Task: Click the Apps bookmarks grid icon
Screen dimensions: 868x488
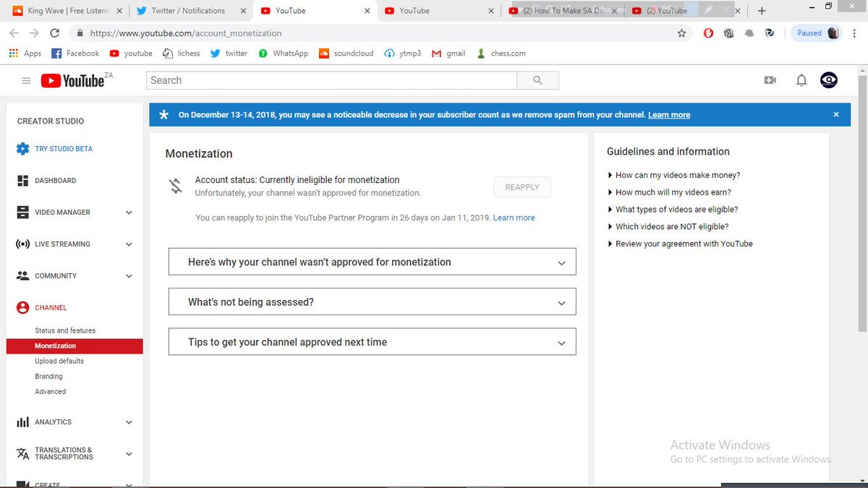Action: coord(13,53)
